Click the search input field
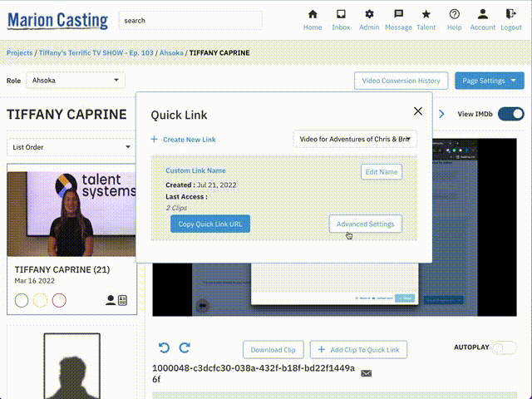Viewport: 532px width, 399px height. point(190,20)
